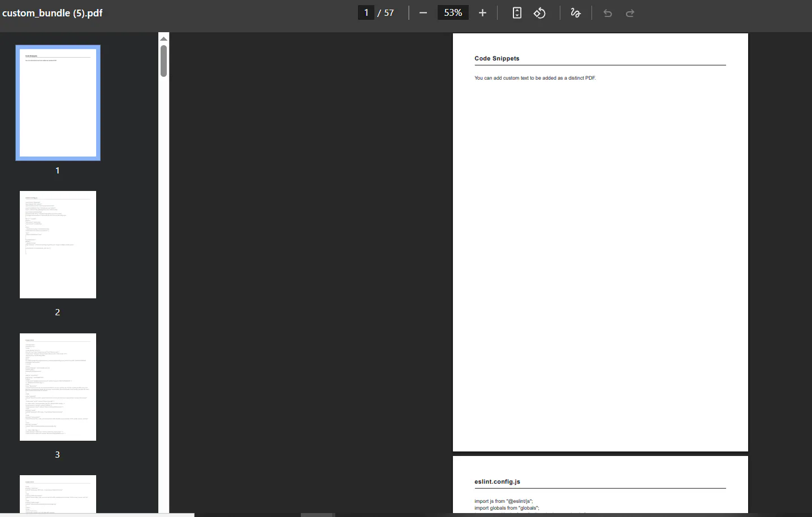Click the "eslint.config.js" heading
Viewport: 812px width, 517px height.
pyautogui.click(x=498, y=481)
